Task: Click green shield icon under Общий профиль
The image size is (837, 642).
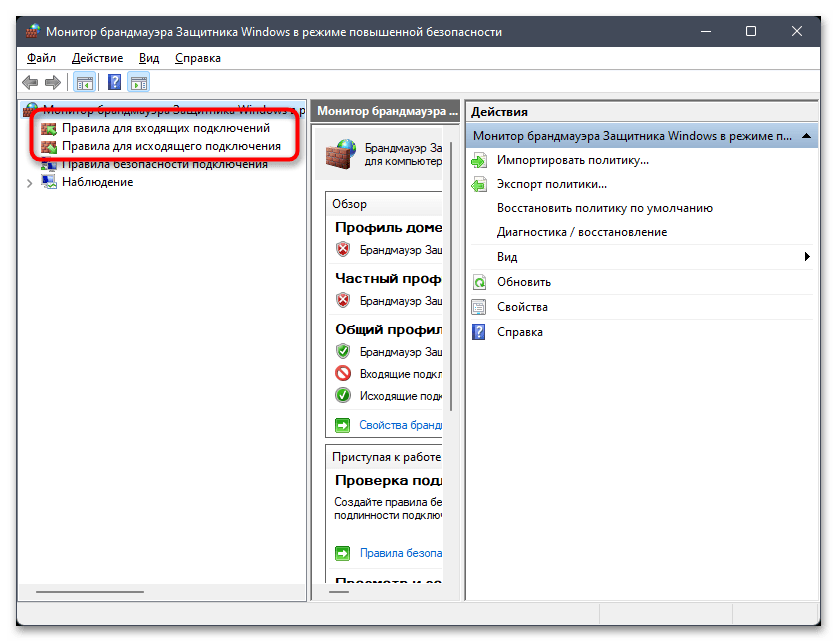Action: pos(343,351)
